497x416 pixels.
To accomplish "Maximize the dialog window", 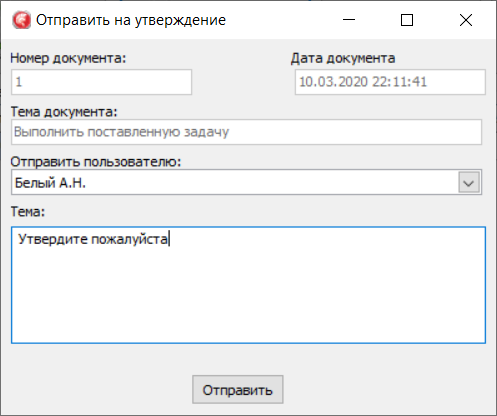I will [x=407, y=20].
